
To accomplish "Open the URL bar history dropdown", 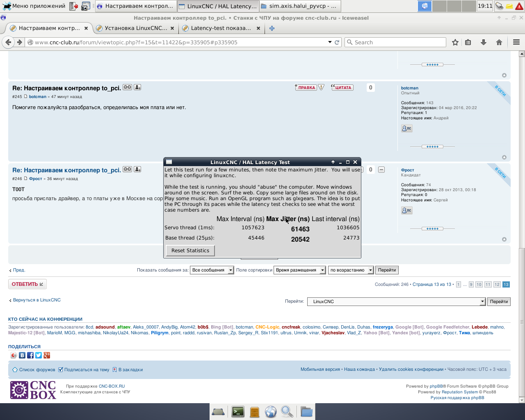I will pyautogui.click(x=330, y=42).
